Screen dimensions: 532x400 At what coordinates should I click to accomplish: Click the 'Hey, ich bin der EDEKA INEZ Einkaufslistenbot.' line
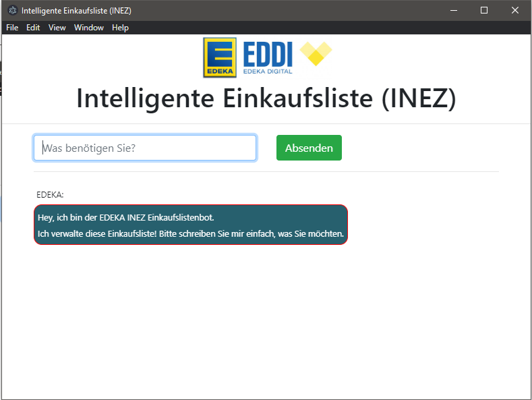(x=126, y=217)
